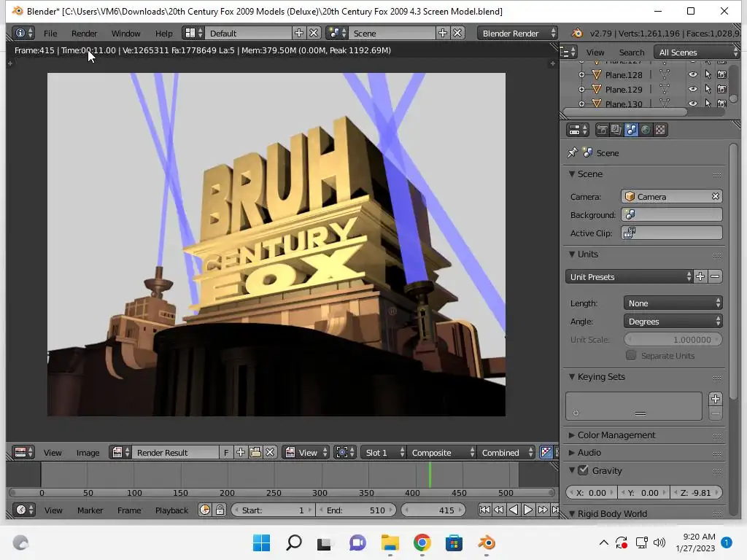Click the current frame field showing 415
The height and width of the screenshot is (560, 747).
click(433, 510)
